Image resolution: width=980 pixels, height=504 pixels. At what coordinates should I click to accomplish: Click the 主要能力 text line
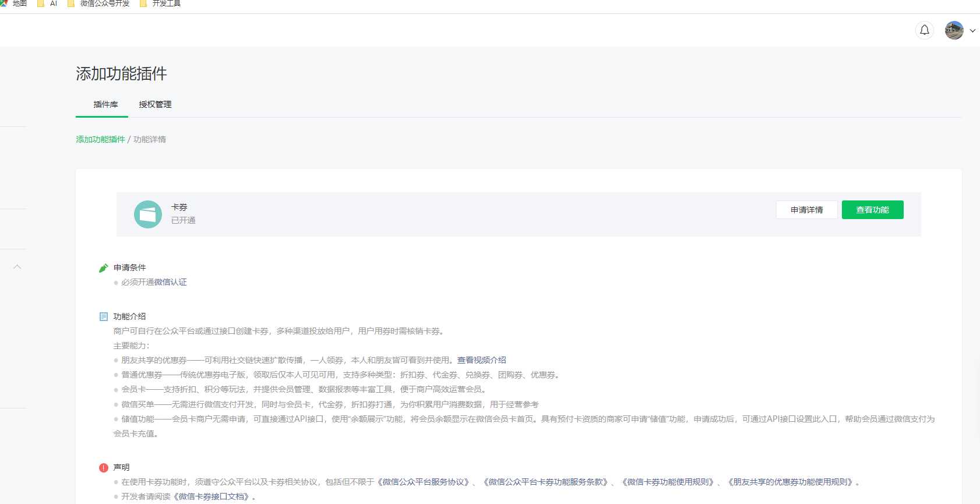point(131,346)
